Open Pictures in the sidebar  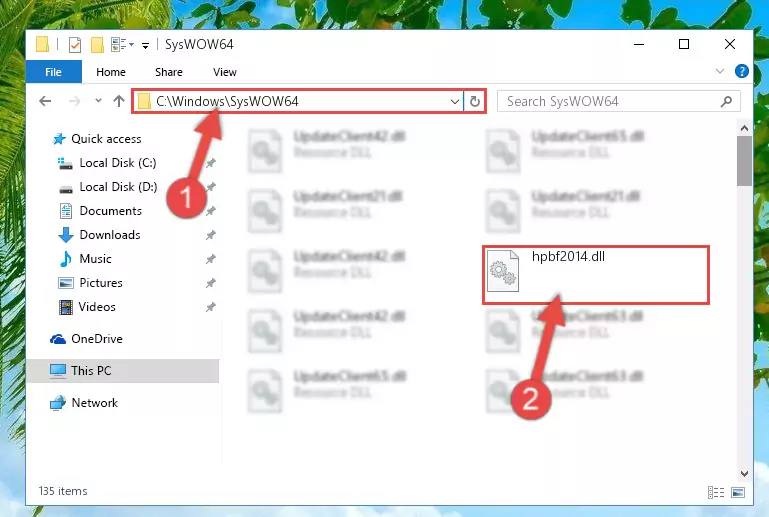(91, 283)
